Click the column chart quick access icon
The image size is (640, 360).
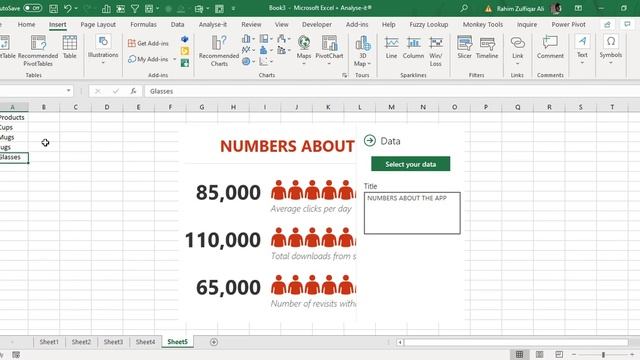tap(106, 9)
